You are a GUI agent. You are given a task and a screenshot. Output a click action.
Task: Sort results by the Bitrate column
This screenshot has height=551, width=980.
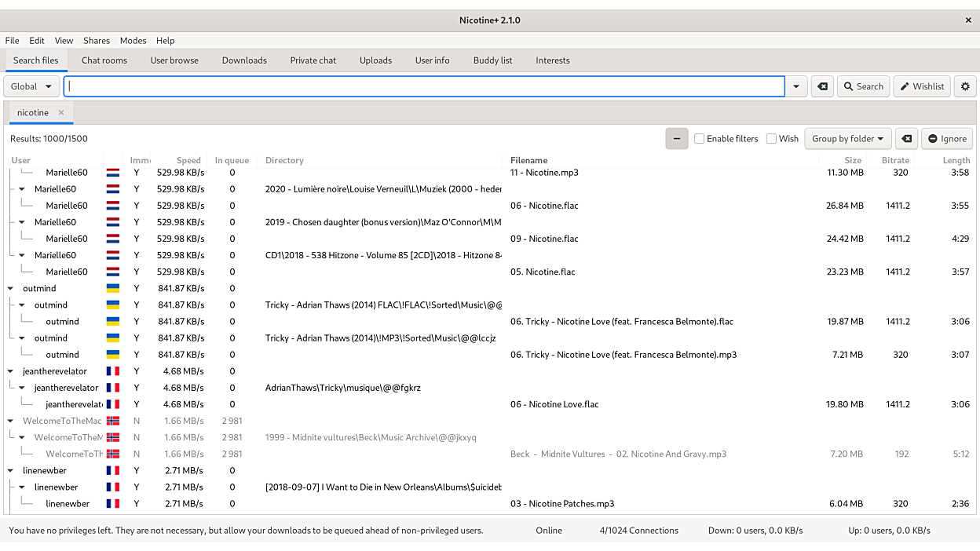coord(895,160)
